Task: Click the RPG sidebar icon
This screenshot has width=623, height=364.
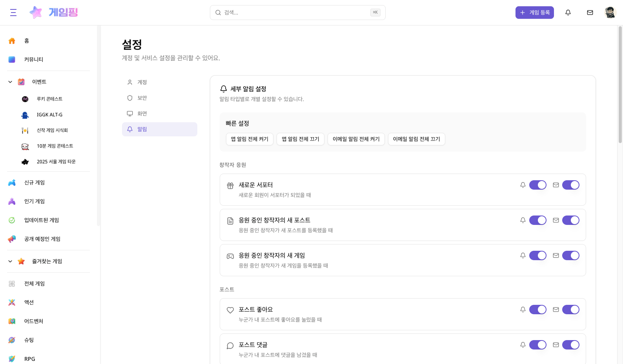Action: tap(12, 359)
